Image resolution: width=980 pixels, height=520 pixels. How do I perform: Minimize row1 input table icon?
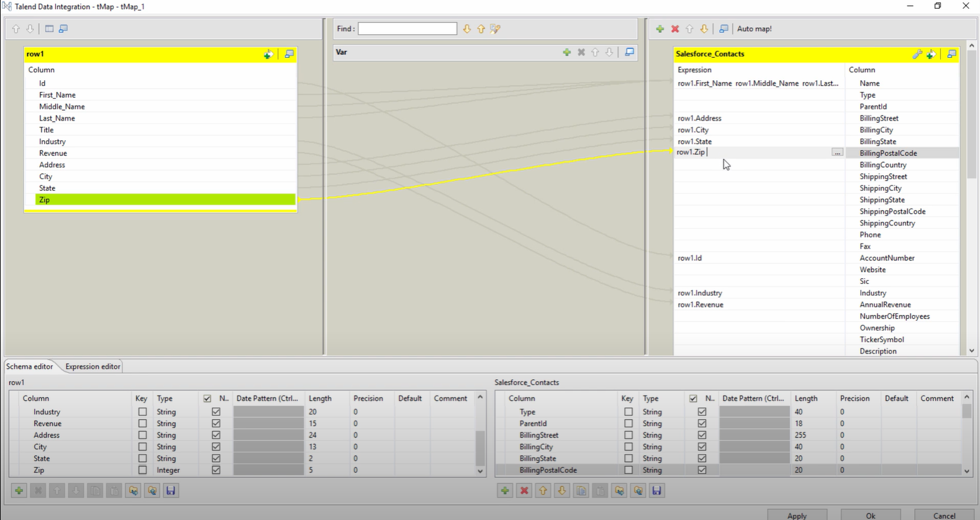tap(289, 54)
